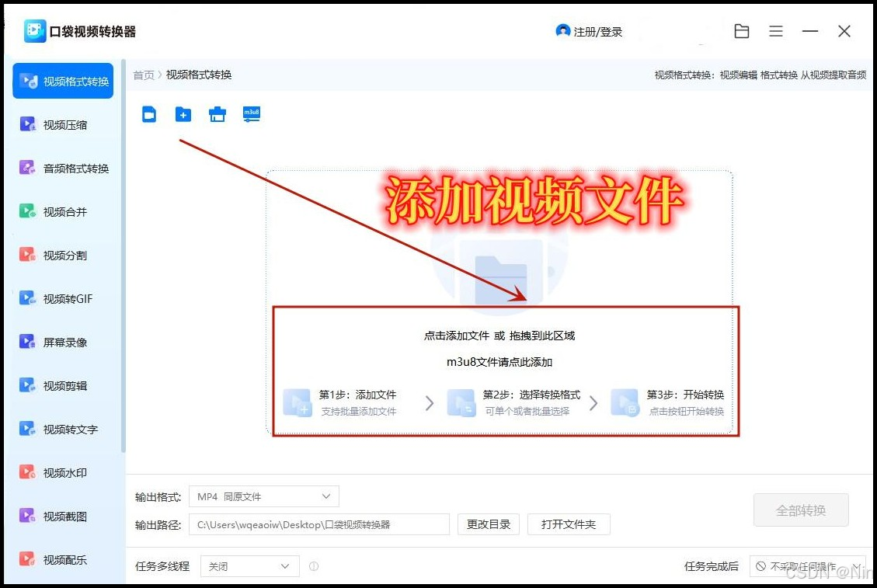Click the 视频分割 sidebar icon
The height and width of the screenshot is (588, 877).
coord(27,255)
